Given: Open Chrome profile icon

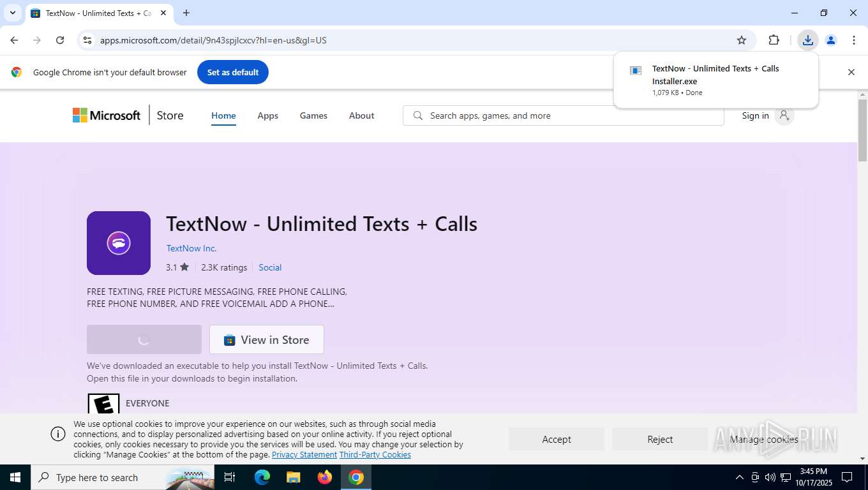Looking at the screenshot, I should pos(831,40).
